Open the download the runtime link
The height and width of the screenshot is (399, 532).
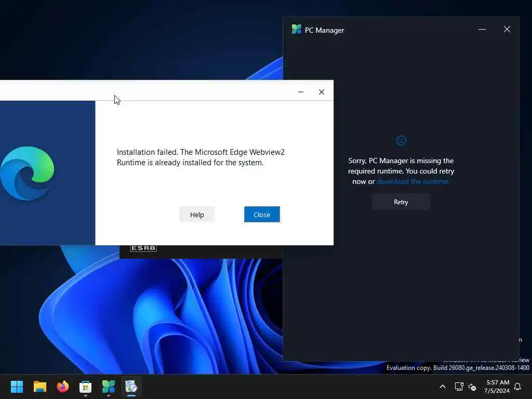click(x=413, y=181)
